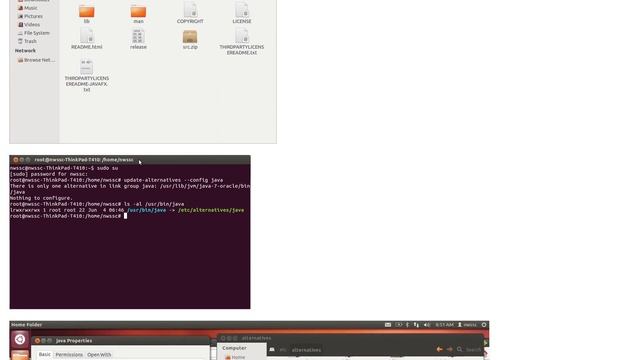Click the 'Nothing to configure.' terminal line
Image resolution: width=640 pixels, height=360 pixels.
pos(41,198)
